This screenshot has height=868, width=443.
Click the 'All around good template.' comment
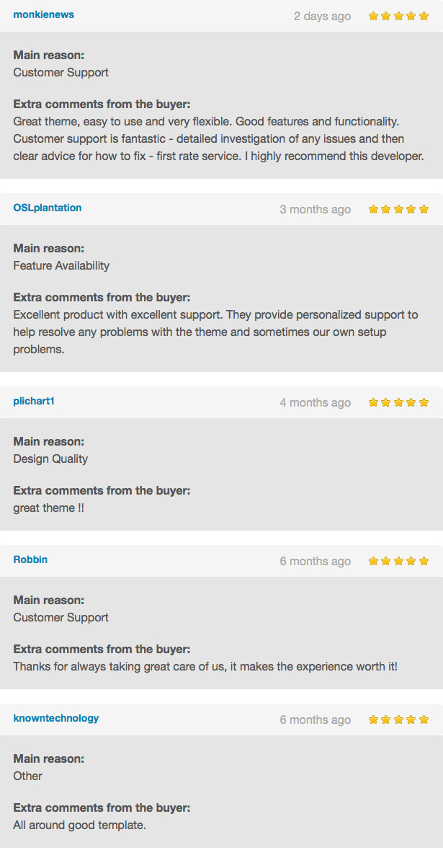click(x=79, y=825)
